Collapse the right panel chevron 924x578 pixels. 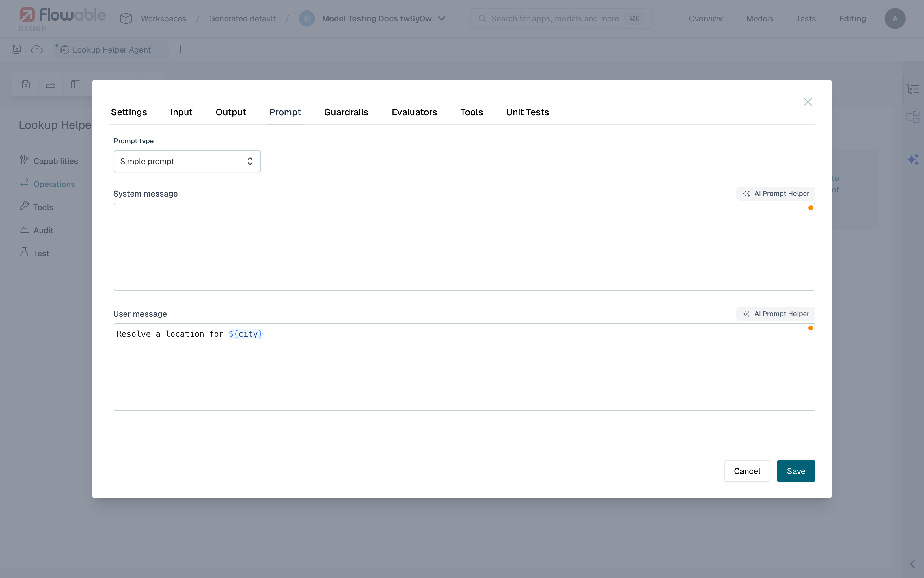pyautogui.click(x=912, y=564)
